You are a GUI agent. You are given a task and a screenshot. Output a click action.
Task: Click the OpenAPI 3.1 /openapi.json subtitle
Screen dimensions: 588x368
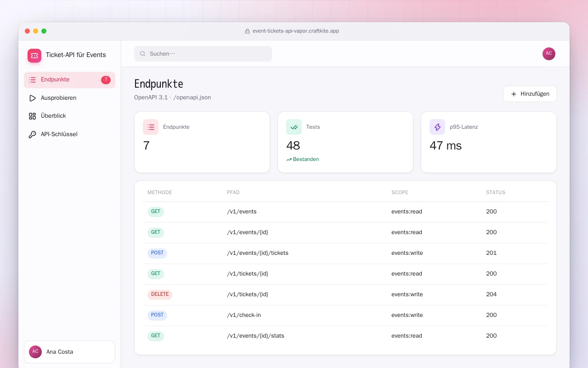click(173, 98)
